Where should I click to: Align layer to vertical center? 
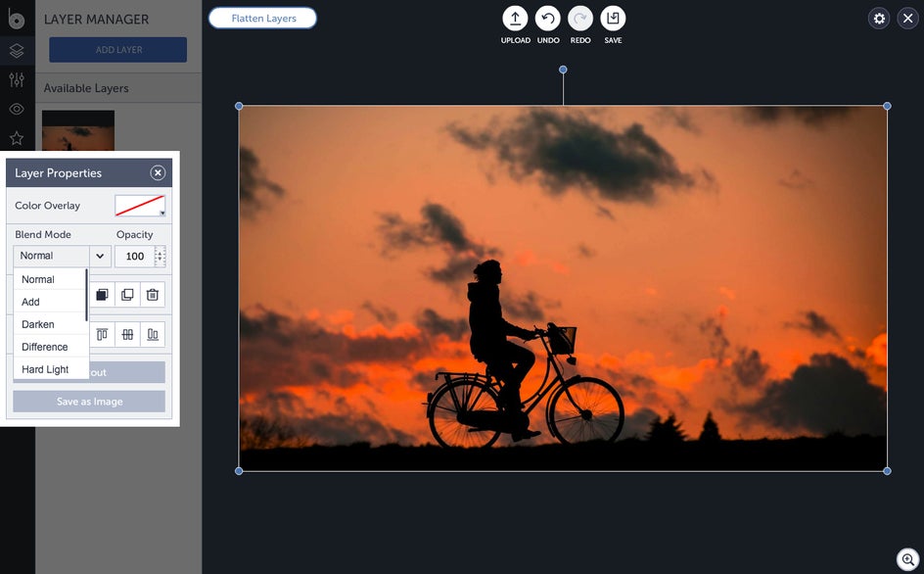tap(127, 334)
